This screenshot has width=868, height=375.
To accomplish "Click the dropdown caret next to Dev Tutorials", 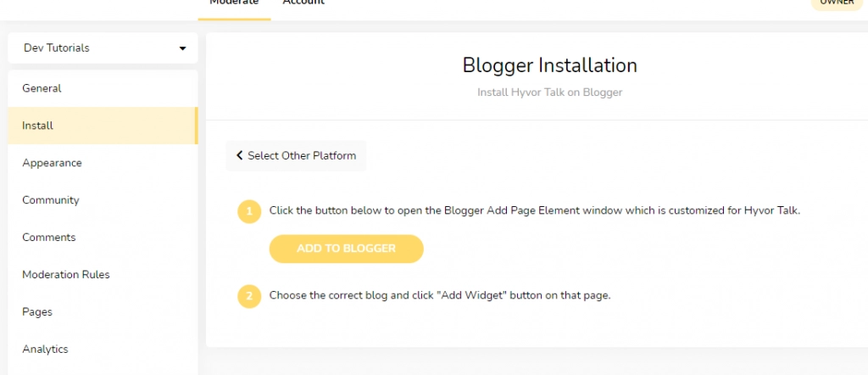I will pyautogui.click(x=183, y=48).
